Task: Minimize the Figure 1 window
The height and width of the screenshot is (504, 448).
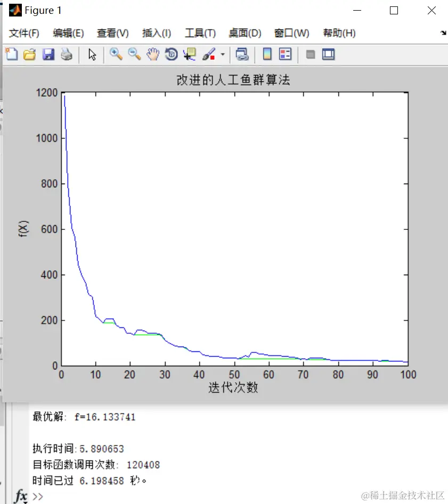Action: point(357,11)
